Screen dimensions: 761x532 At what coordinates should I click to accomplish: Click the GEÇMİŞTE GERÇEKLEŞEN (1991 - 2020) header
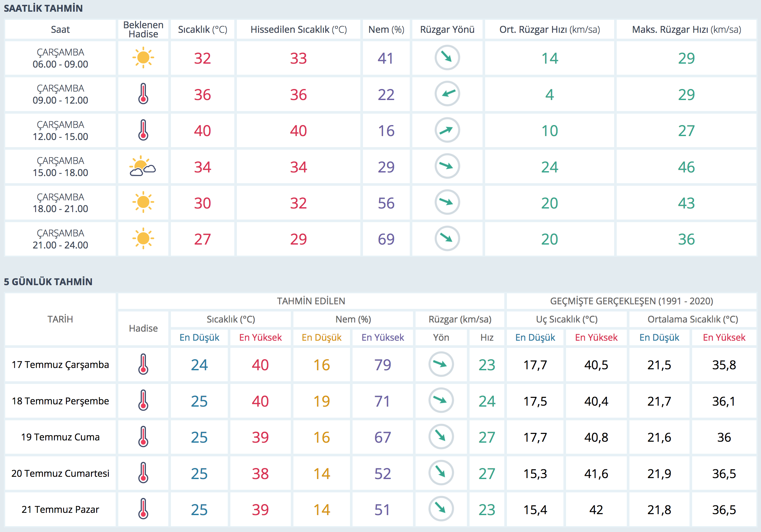(631, 301)
